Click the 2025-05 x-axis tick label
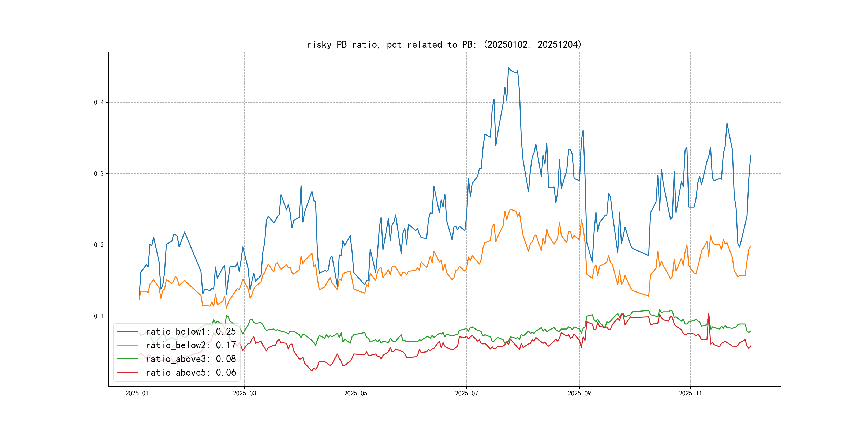Viewport: 868px width, 434px height. pos(356,393)
